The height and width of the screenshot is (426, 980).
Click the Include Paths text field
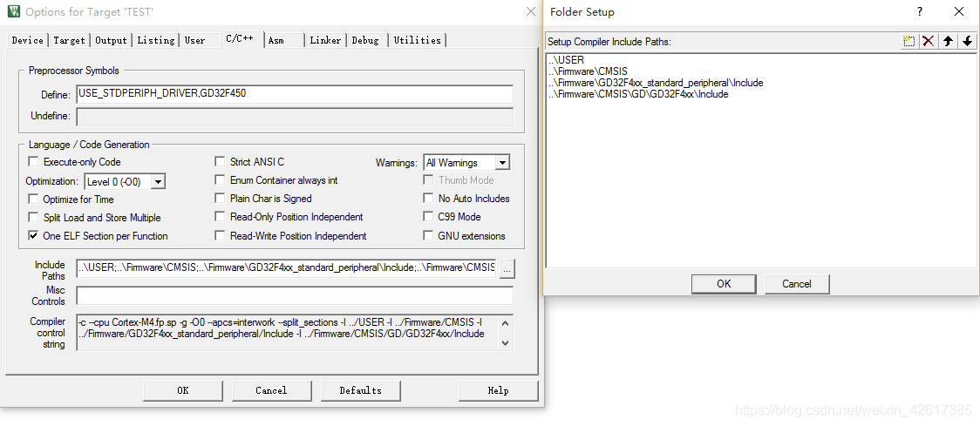coord(287,268)
